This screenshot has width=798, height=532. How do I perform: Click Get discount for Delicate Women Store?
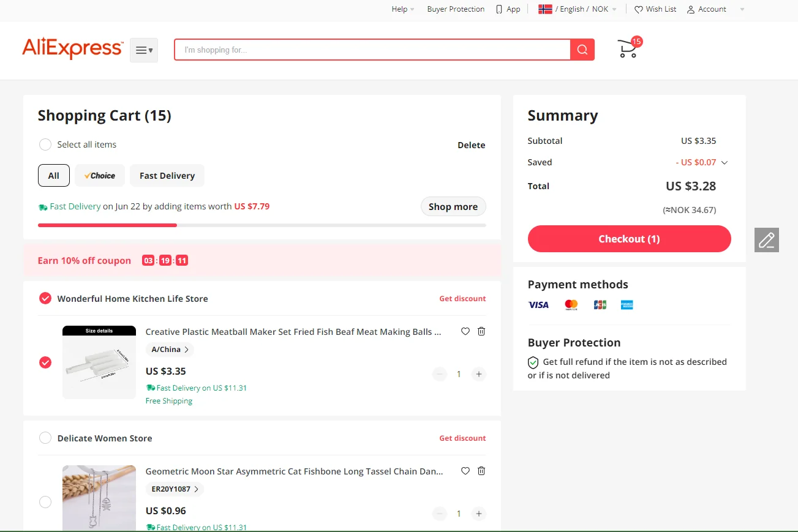click(462, 438)
